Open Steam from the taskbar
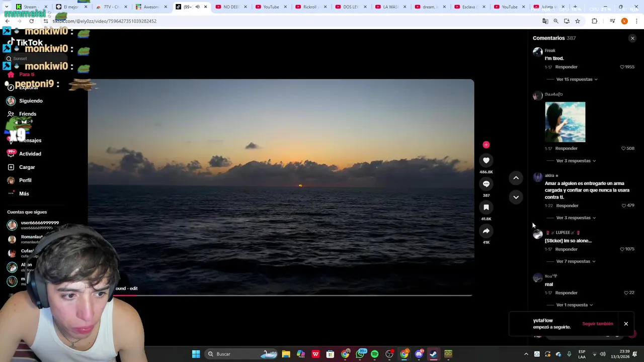Viewport: 644px width, 362px height. coord(433,354)
